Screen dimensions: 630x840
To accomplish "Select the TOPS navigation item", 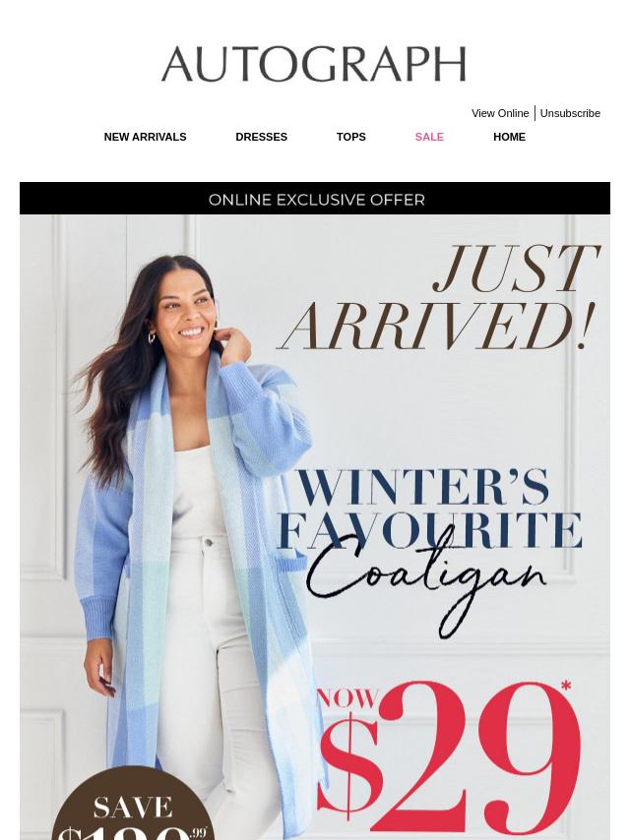I will click(x=351, y=137).
